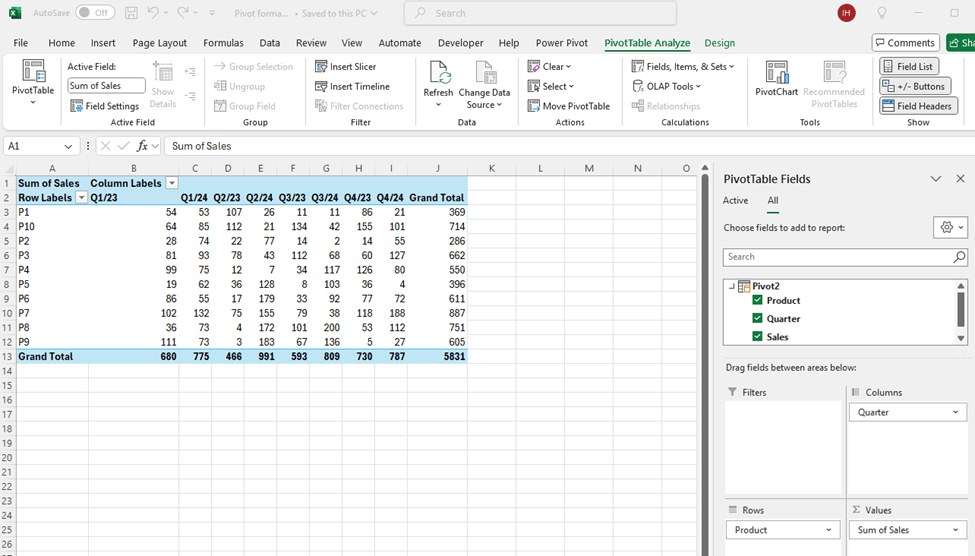Uncheck the Quarter field checkbox

point(757,319)
